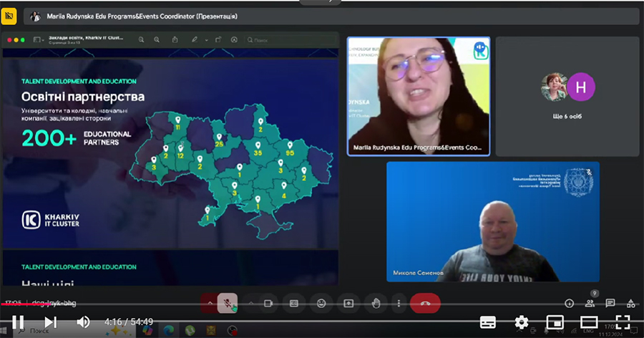Expand audio settings arrow beside microphone
This screenshot has width=644, height=338.
210,304
